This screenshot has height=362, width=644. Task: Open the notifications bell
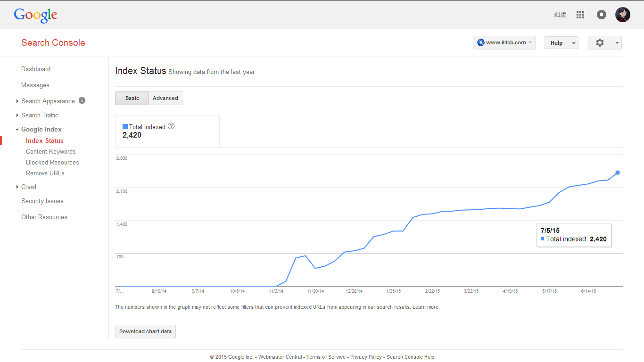tap(602, 15)
